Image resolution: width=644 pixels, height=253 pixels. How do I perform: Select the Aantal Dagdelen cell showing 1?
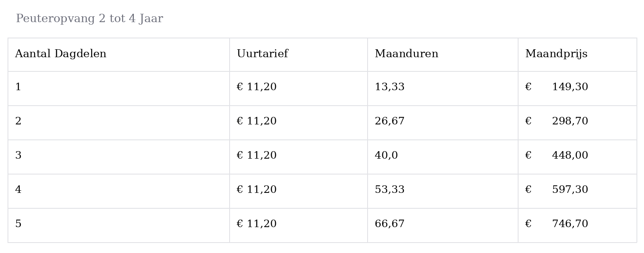tap(119, 89)
